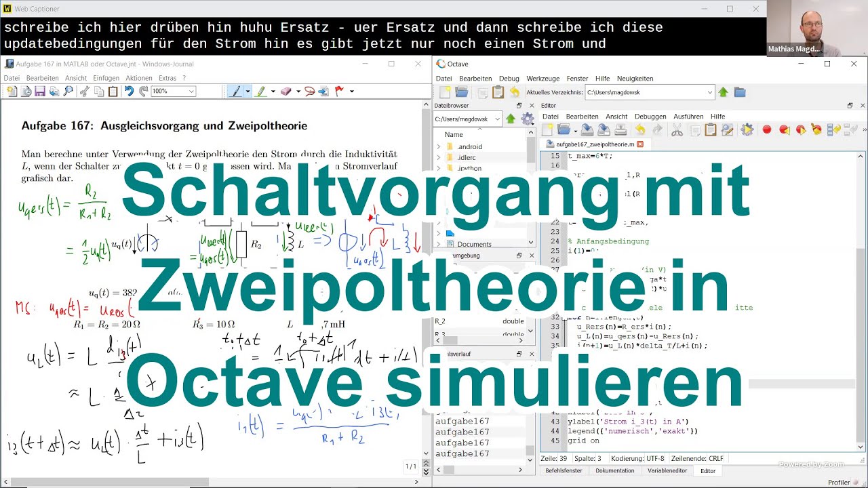Click the save file icon in the Editor toolbar
868x488 pixels.
click(x=587, y=129)
